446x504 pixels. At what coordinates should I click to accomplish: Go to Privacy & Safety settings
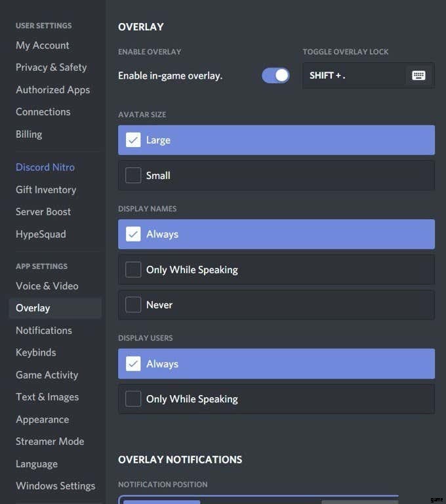(x=51, y=67)
